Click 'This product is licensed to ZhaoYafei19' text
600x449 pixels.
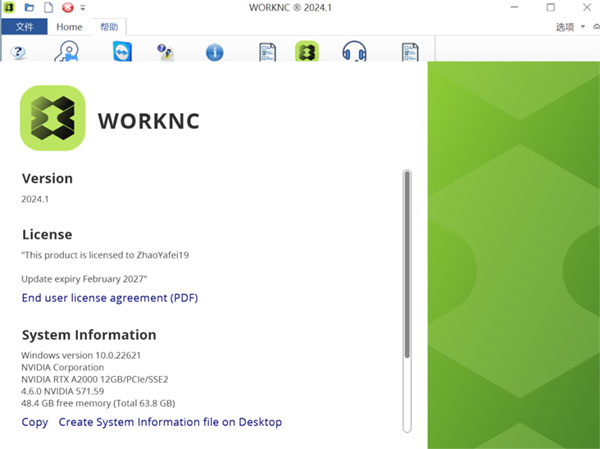click(x=105, y=255)
